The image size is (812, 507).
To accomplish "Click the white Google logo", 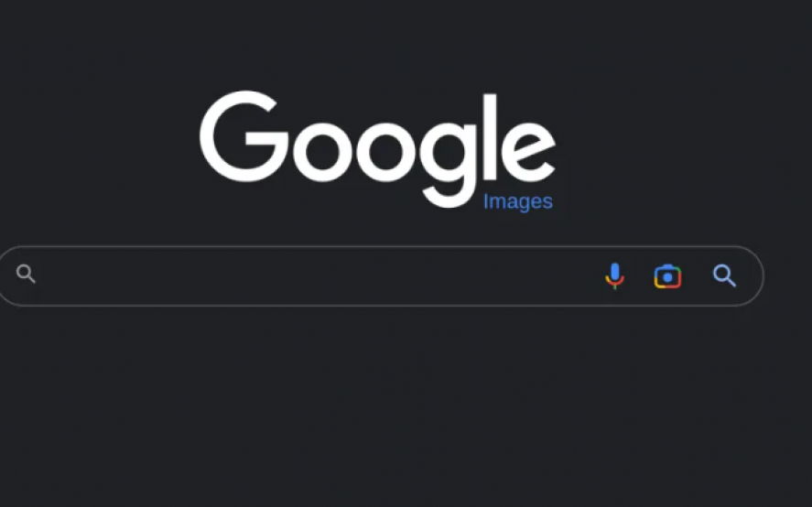I will pos(377,149).
